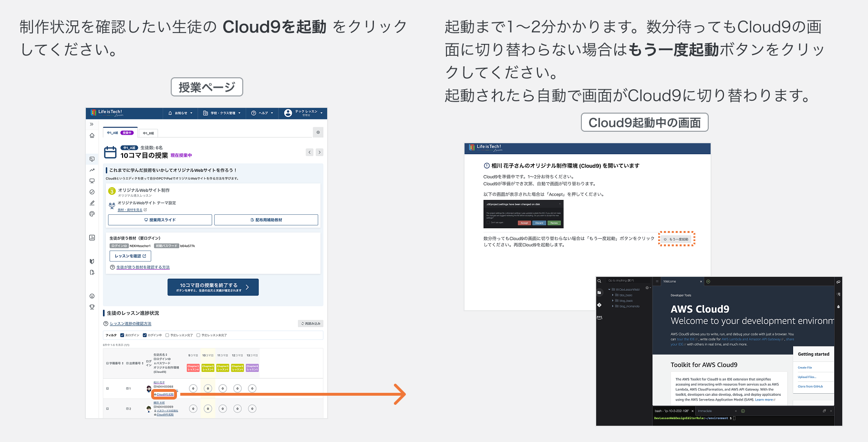Viewport: 868px width, 442px height.
Task: Switch to the 中1_B組 class tab
Action: [x=148, y=133]
